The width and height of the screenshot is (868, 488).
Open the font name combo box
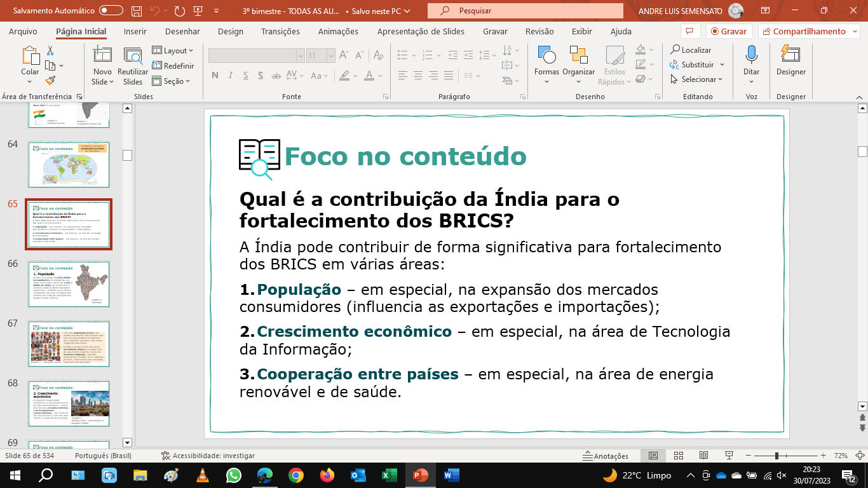(x=256, y=56)
